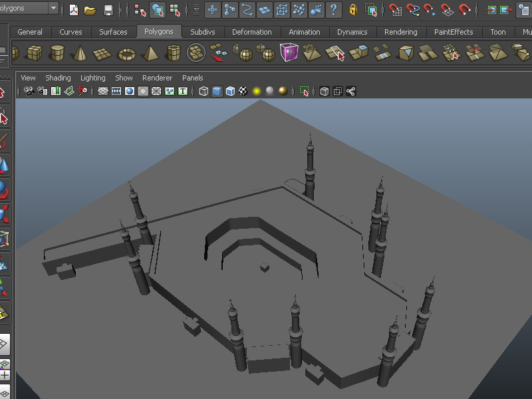Toggle X-ray display mode
Screen dimensions: 532x399
coord(325,91)
